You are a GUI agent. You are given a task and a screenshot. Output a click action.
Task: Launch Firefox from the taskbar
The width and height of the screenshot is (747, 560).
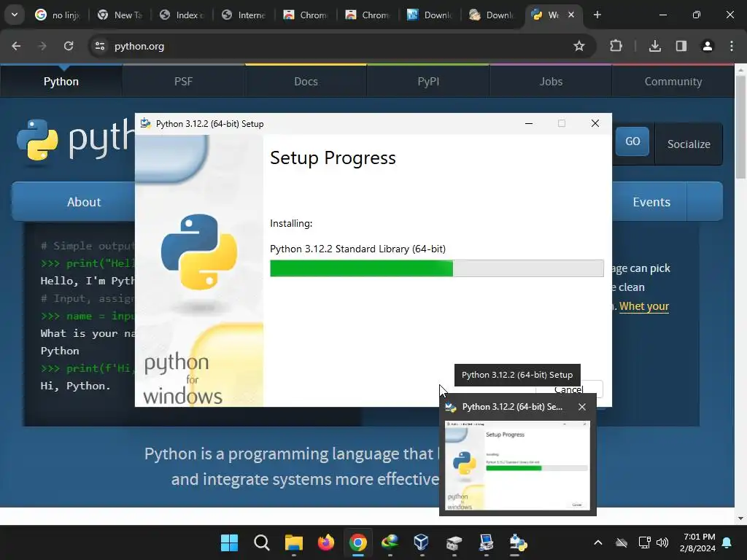tap(326, 542)
